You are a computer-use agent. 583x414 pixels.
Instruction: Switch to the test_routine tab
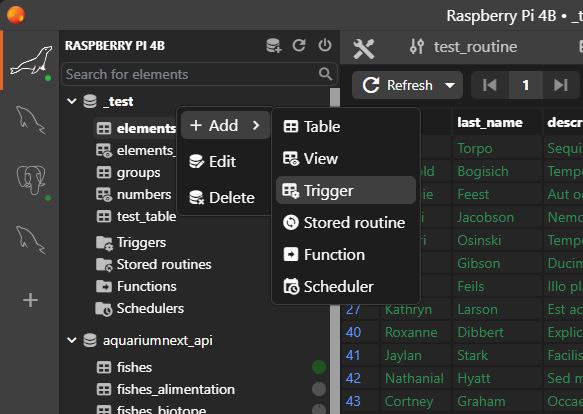click(x=463, y=47)
